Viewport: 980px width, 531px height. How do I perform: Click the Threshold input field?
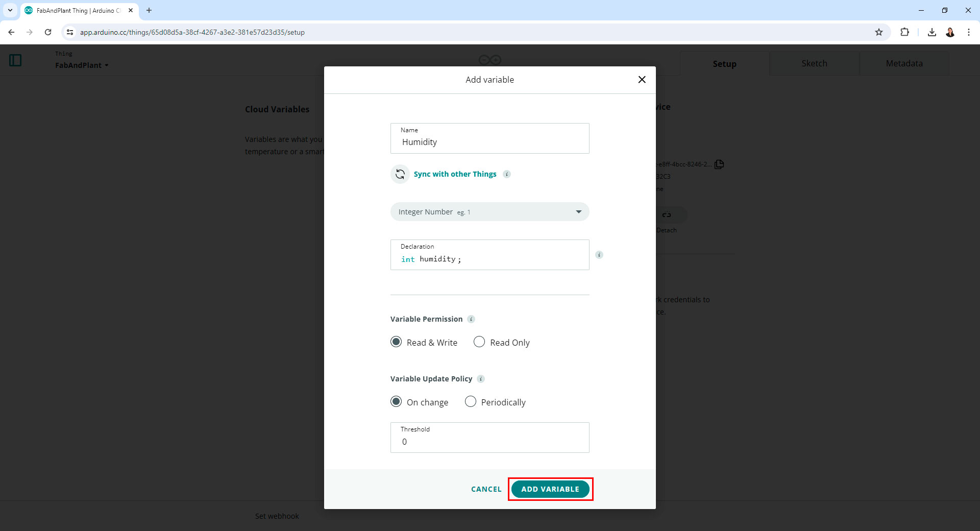489,438
